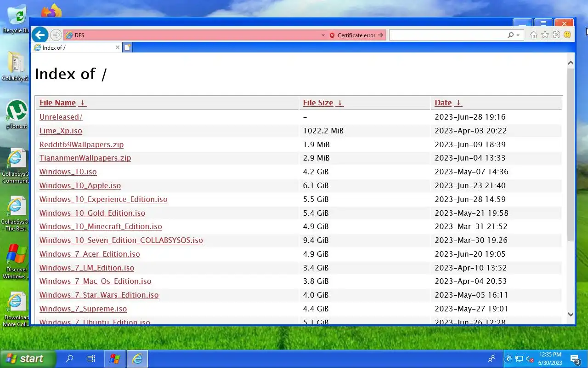Click the 'Certificate error' text
588x368 pixels.
tap(356, 35)
